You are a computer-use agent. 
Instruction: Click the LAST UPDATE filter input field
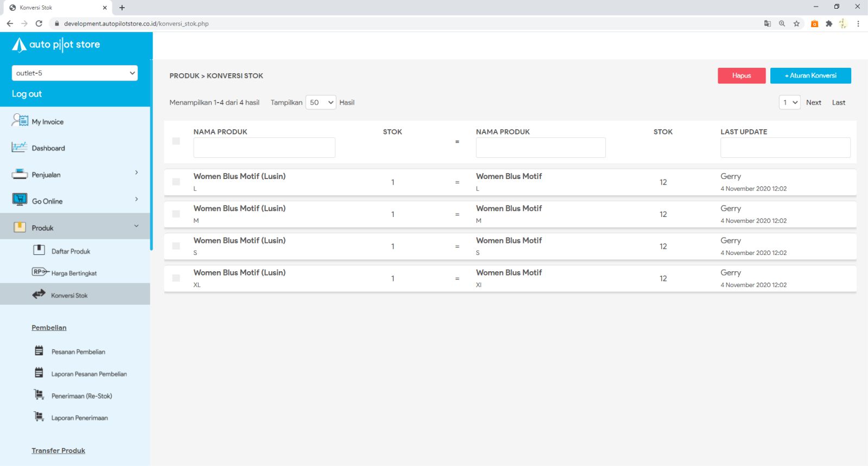click(785, 148)
